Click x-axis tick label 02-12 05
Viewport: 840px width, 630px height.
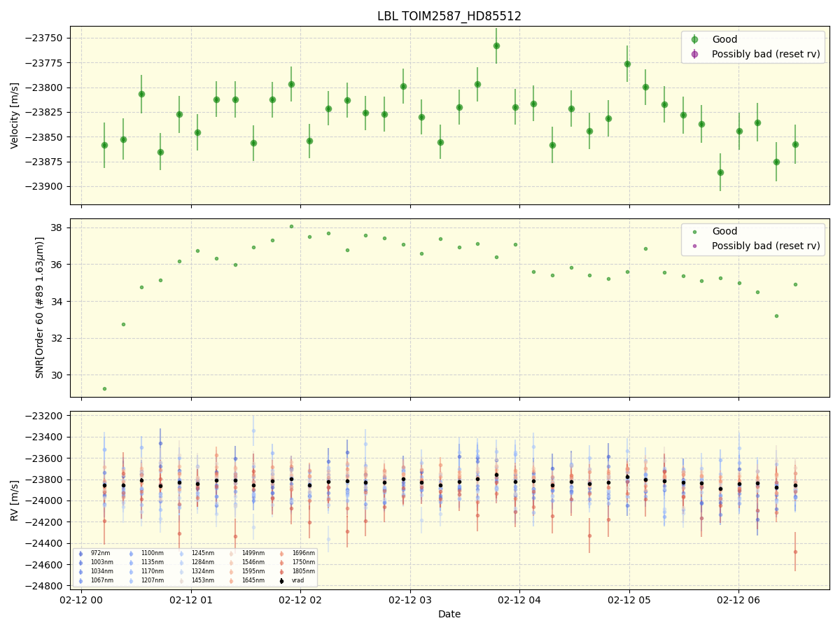pos(629,600)
